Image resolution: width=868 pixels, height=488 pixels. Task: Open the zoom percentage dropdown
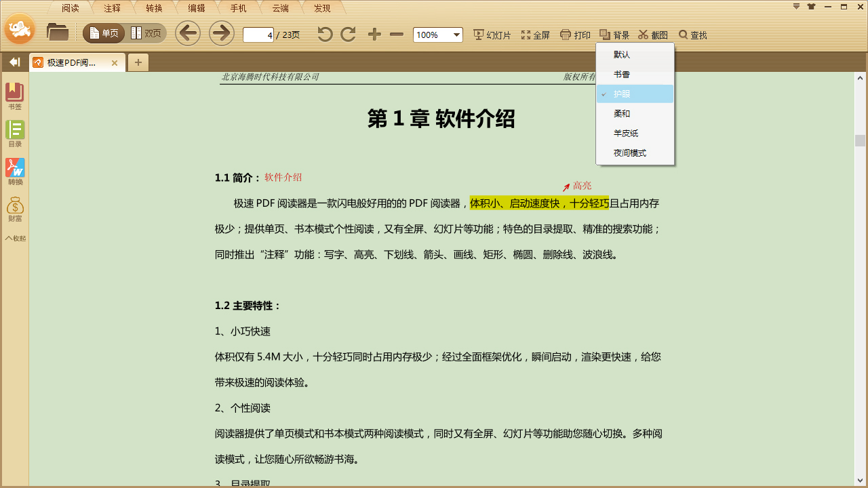coord(456,35)
